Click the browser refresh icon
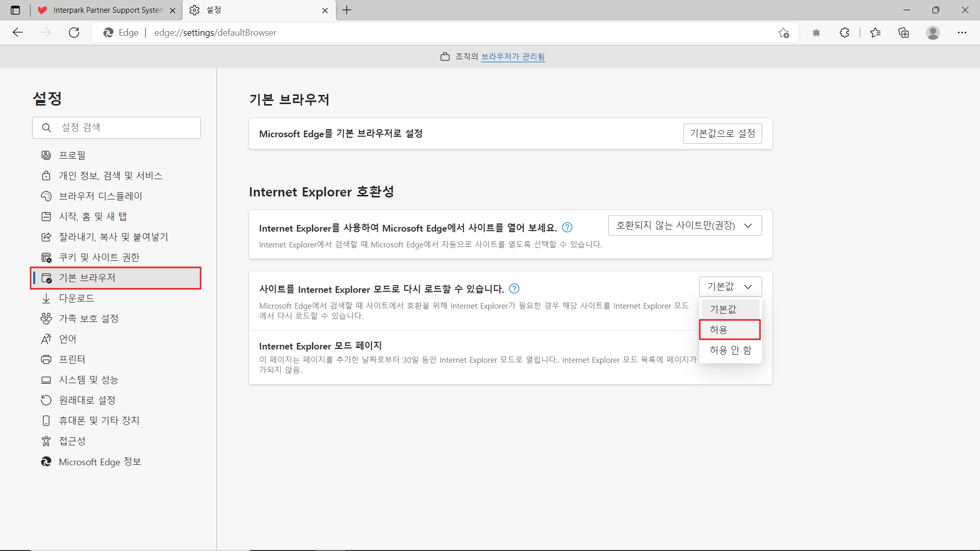The height and width of the screenshot is (551, 980). click(74, 33)
